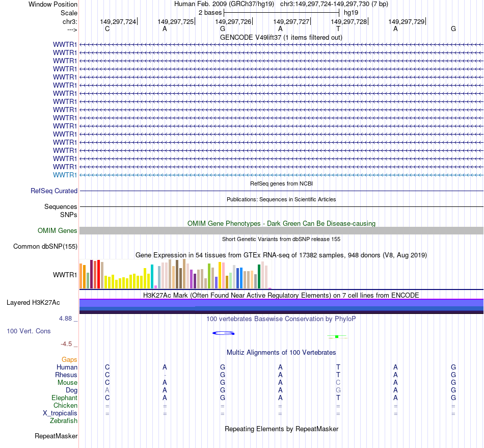Click base T in the reference sequence row
The width and height of the screenshot is (484, 448).
pos(338,29)
